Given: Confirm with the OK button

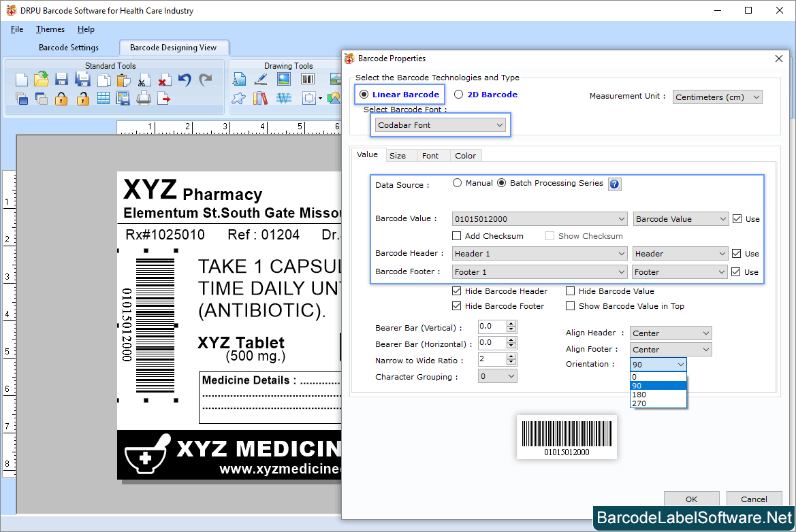Looking at the screenshot, I should coord(691,499).
